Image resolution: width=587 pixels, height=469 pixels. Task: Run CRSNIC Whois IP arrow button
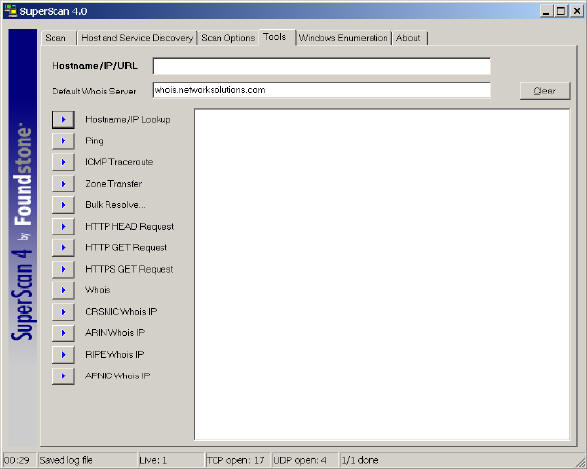tap(63, 312)
